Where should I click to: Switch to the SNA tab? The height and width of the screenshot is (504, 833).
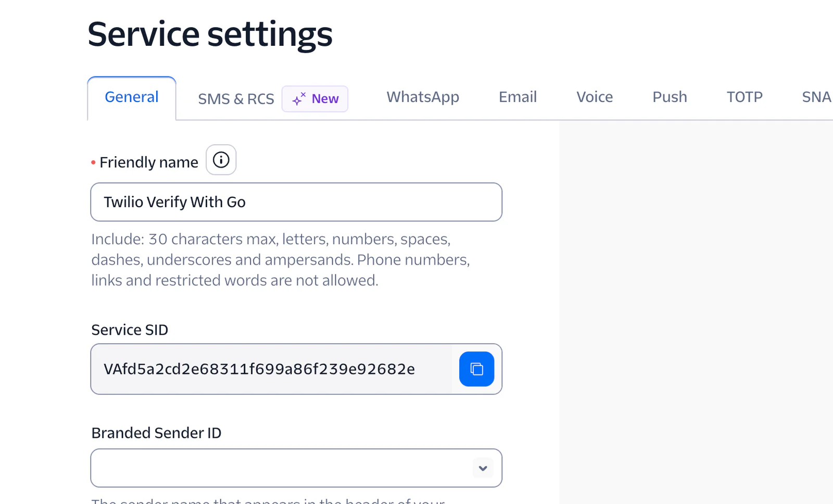pos(816,97)
